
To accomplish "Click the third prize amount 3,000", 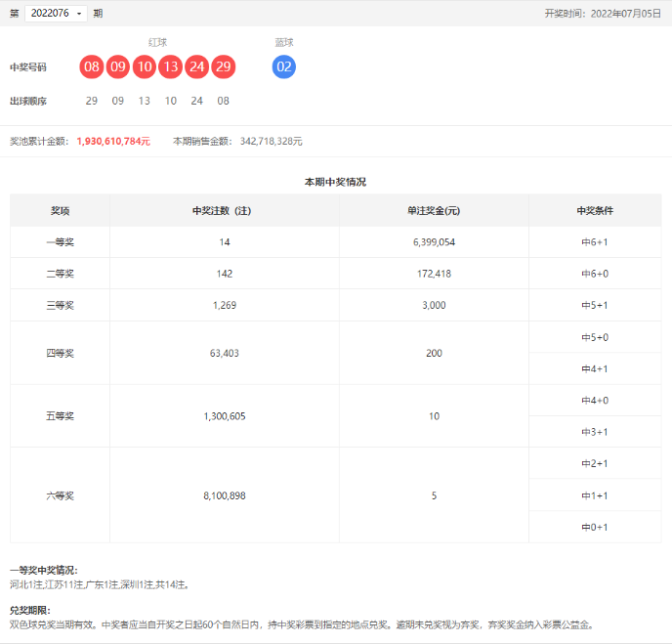I will (434, 305).
